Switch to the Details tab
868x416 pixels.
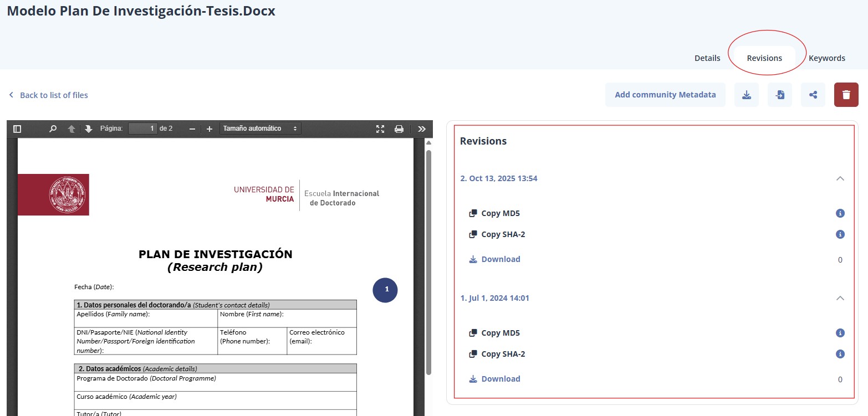[707, 58]
